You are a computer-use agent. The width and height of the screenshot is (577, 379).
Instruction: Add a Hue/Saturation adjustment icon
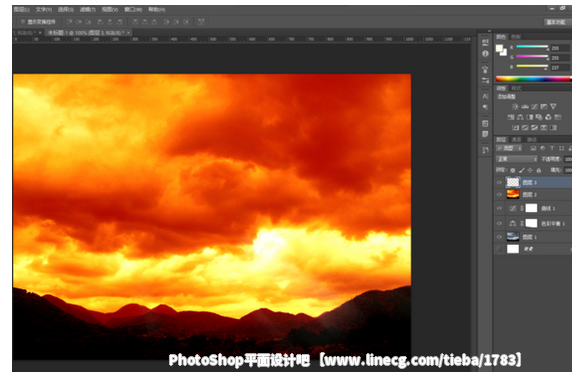(511, 117)
